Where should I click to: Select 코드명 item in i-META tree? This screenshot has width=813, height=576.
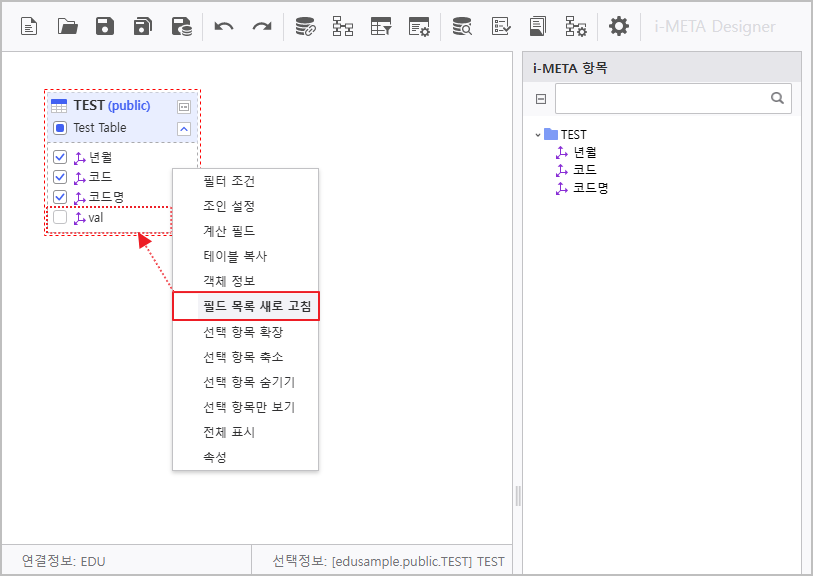coord(591,188)
